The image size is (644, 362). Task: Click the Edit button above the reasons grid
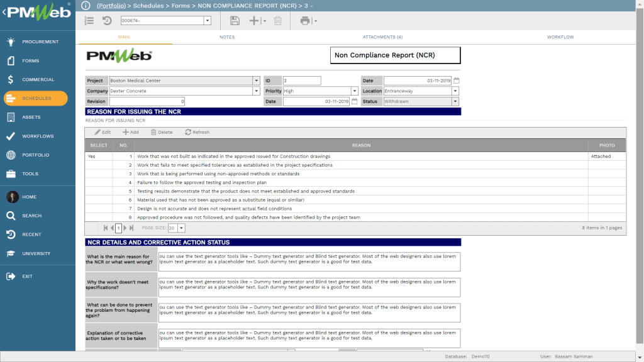[x=101, y=131]
